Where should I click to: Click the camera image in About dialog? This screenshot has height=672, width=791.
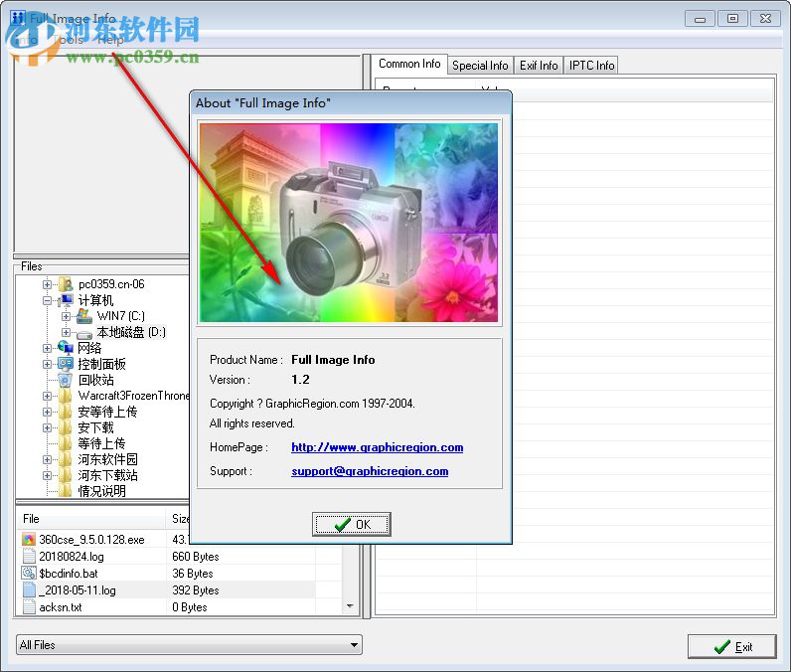pyautogui.click(x=349, y=223)
